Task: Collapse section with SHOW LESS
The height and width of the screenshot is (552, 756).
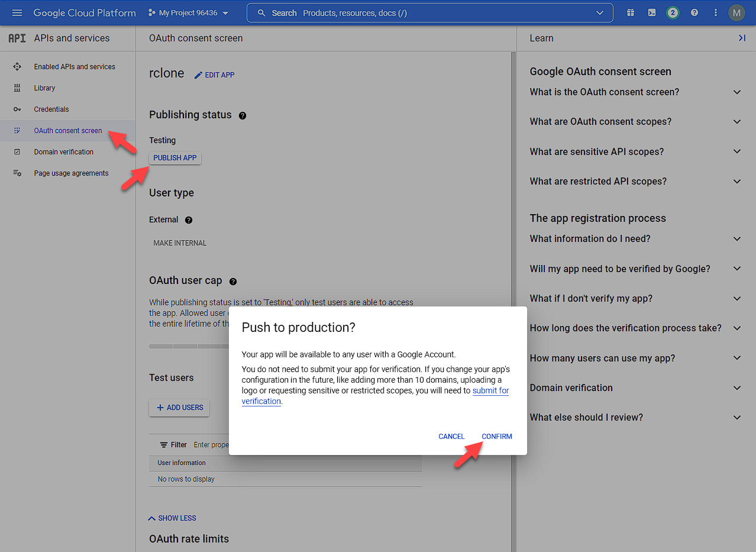Action: coord(172,518)
